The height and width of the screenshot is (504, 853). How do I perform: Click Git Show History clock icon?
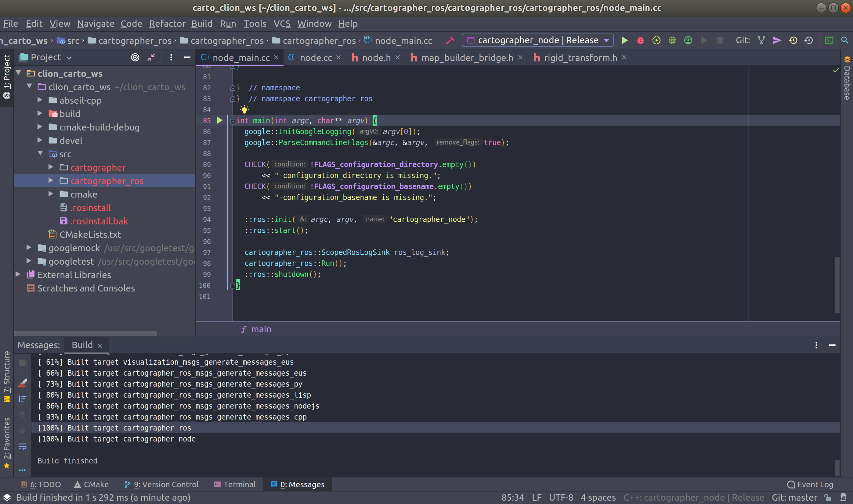coord(793,41)
